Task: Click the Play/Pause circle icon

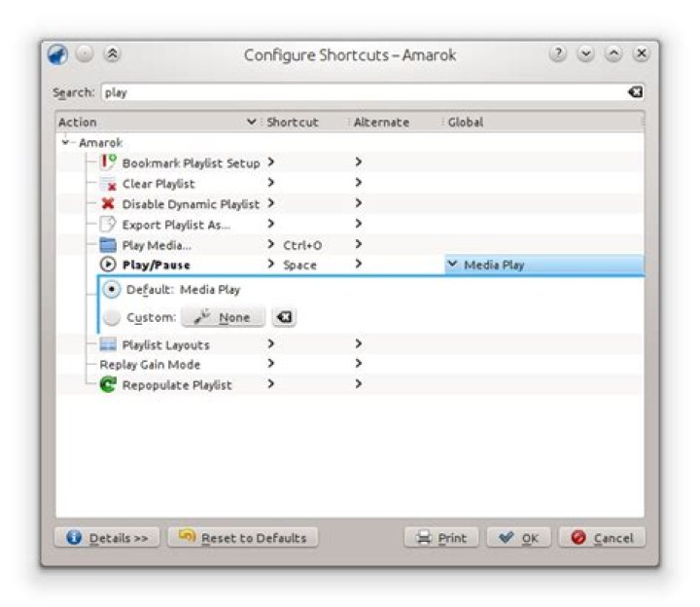Action: coord(108,265)
